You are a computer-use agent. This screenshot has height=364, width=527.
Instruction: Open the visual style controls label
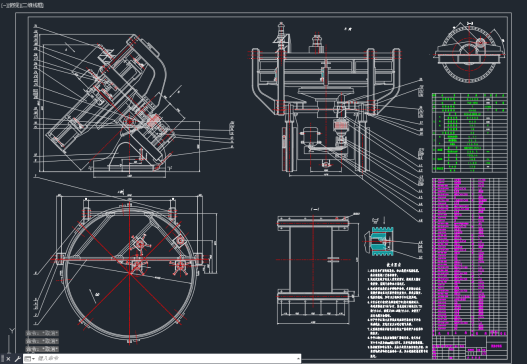click(x=33, y=5)
